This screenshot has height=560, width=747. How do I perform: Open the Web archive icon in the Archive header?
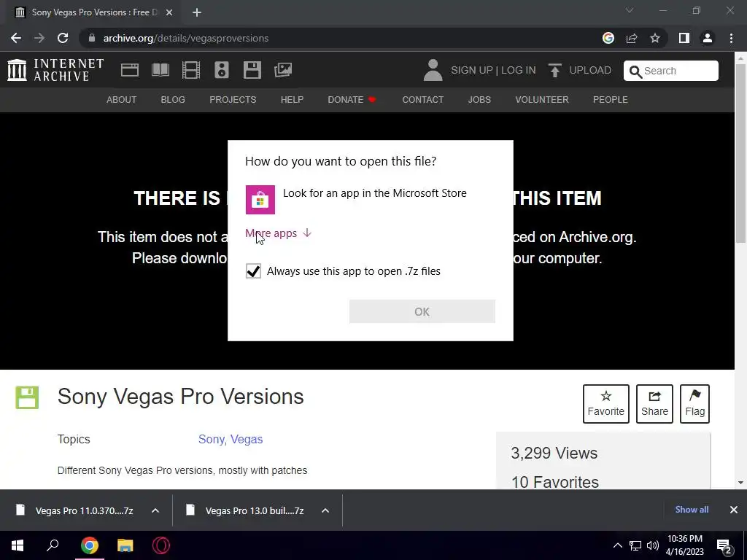pos(130,70)
